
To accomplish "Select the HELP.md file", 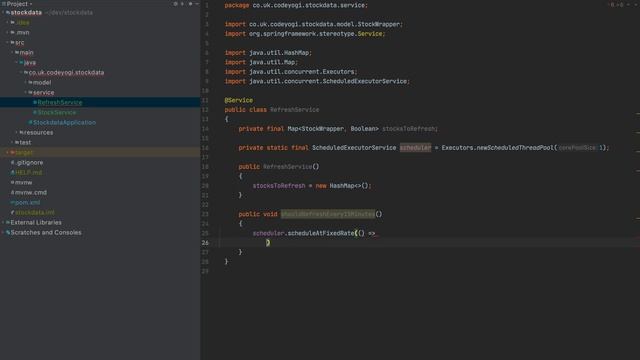I will click(29, 172).
